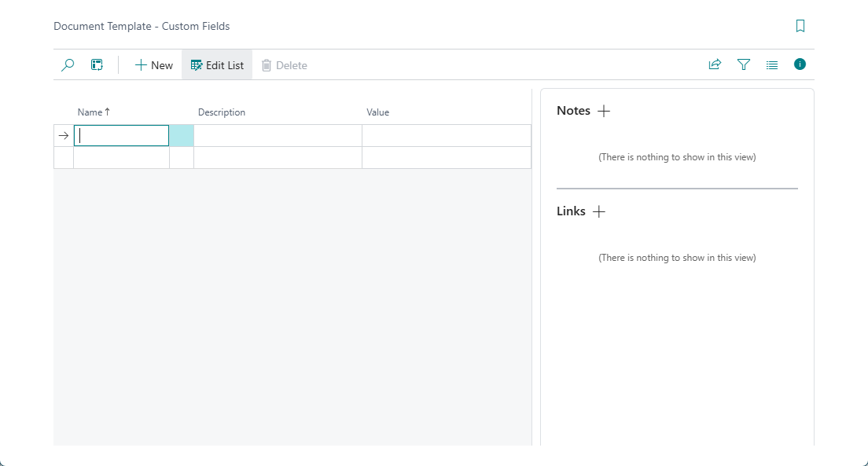Open the Value column header menu

(x=377, y=112)
